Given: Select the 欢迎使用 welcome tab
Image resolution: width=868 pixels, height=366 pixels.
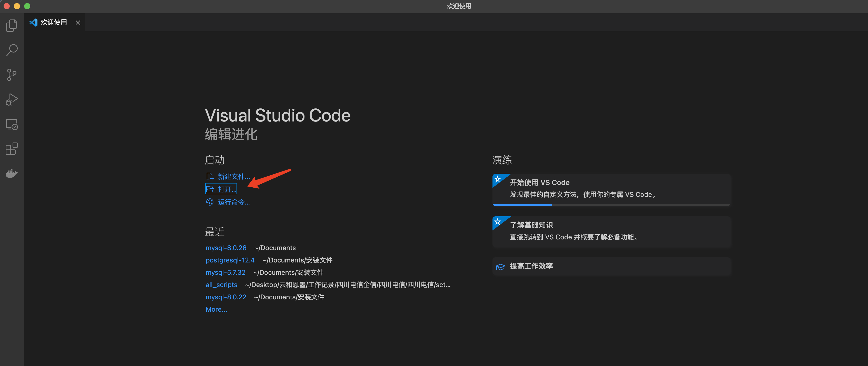Looking at the screenshot, I should coord(53,23).
